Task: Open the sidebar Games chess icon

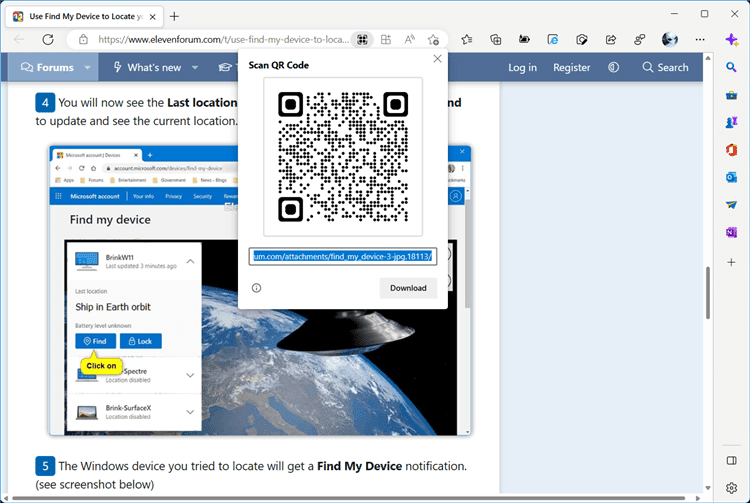Action: pos(731,122)
